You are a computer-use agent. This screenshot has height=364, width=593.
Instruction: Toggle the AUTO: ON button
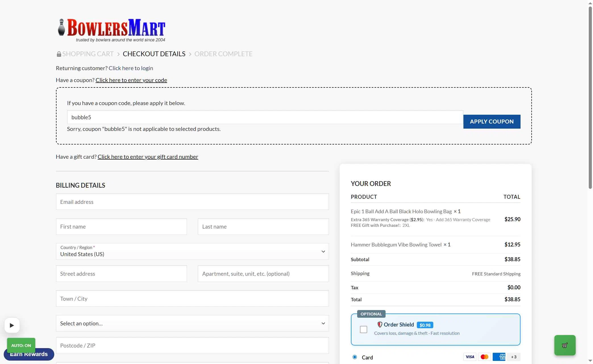(21, 345)
